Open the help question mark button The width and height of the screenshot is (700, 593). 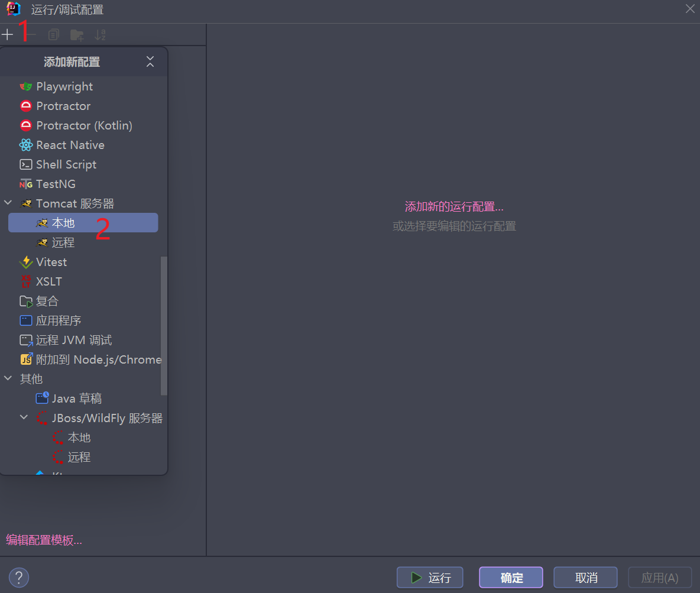[x=19, y=578]
